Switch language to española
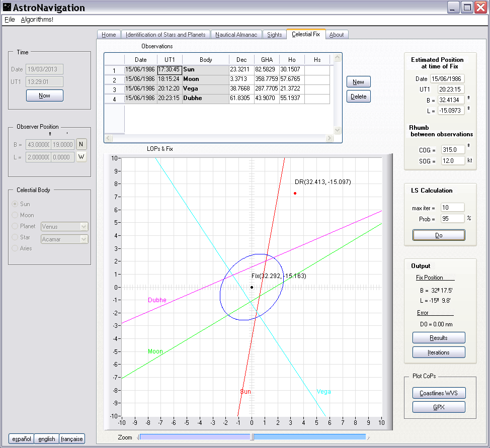490x448 pixels. (x=21, y=439)
